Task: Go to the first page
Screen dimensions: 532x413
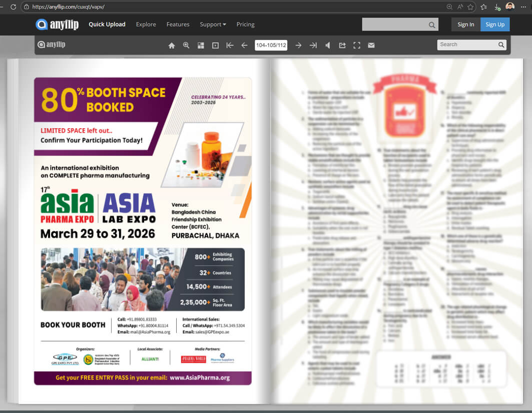Action: pyautogui.click(x=230, y=46)
